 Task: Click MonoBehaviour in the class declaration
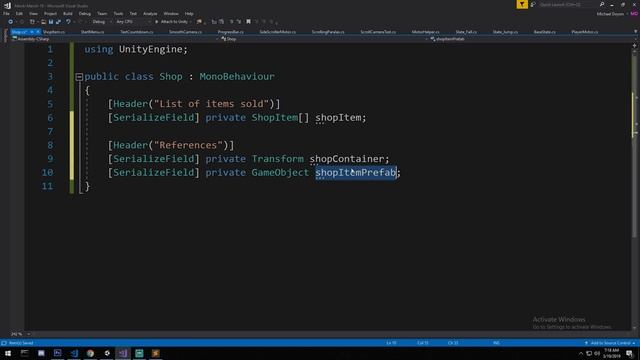[x=237, y=76]
